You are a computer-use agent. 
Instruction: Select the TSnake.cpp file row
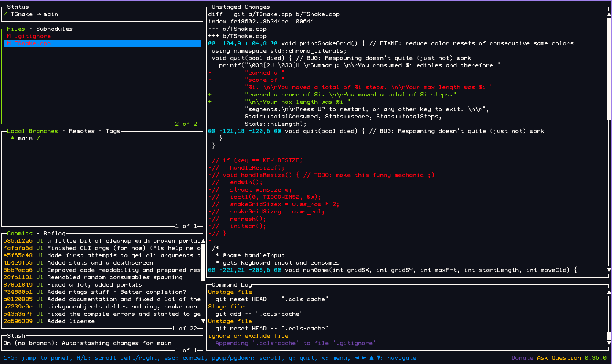102,43
